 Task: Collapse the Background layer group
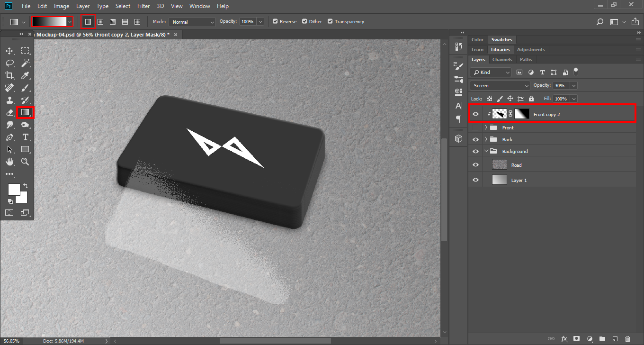(x=486, y=151)
